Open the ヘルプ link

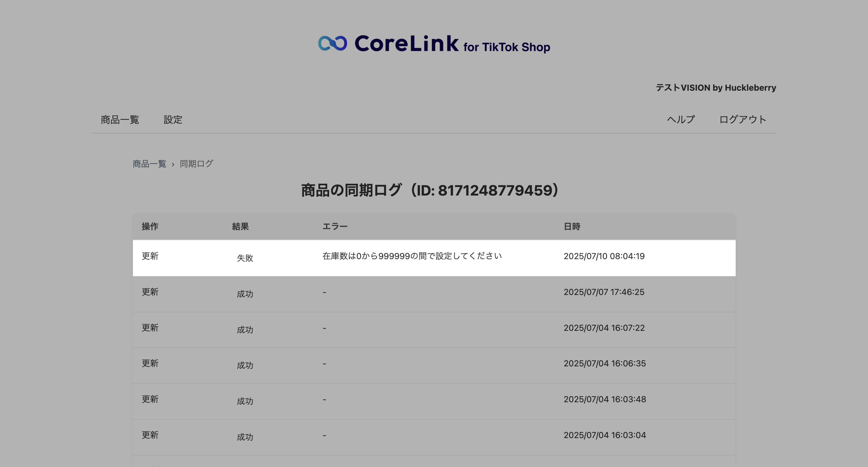(x=681, y=120)
